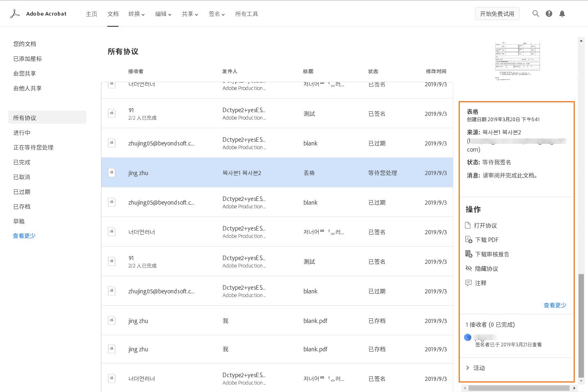The height and width of the screenshot is (392, 588).
Task: Open the 共享 dropdown menu
Action: 190,14
